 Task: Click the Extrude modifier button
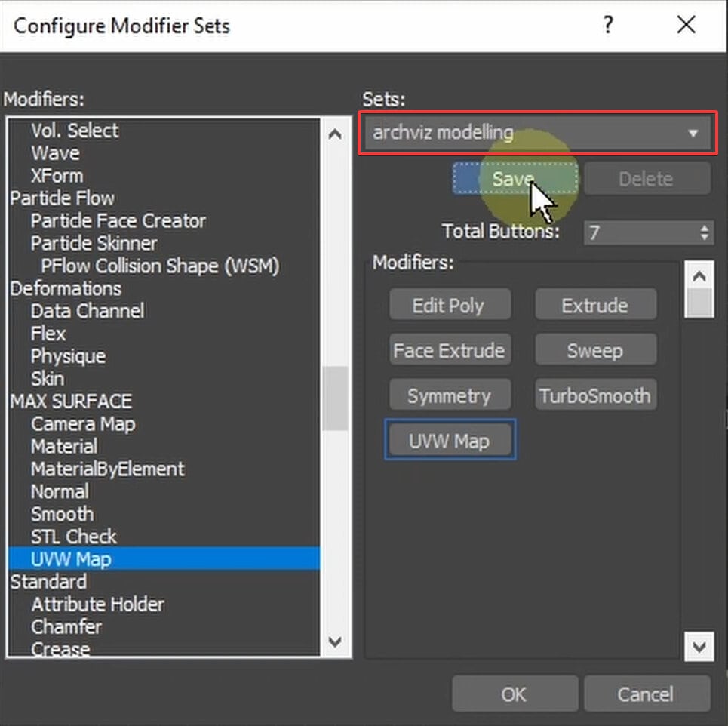tap(595, 305)
